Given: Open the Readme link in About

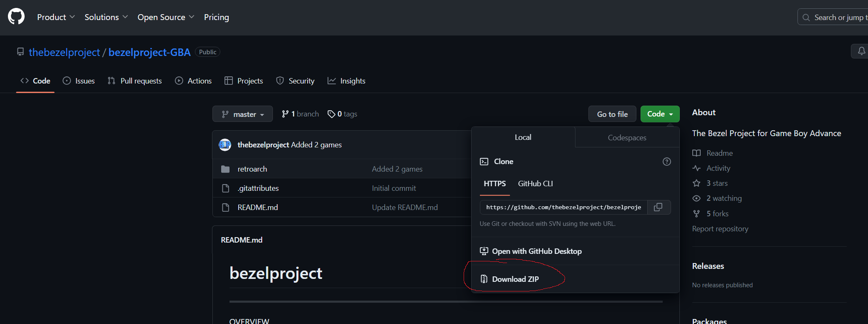Looking at the screenshot, I should point(719,153).
